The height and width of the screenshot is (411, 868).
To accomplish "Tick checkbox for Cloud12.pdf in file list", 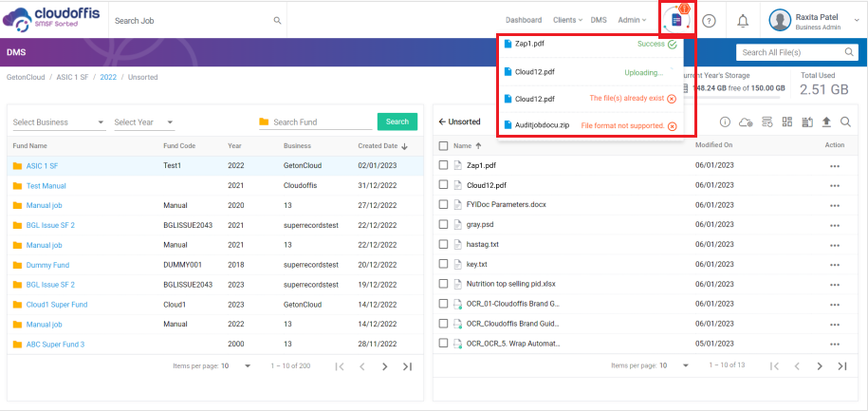I will pos(443,185).
